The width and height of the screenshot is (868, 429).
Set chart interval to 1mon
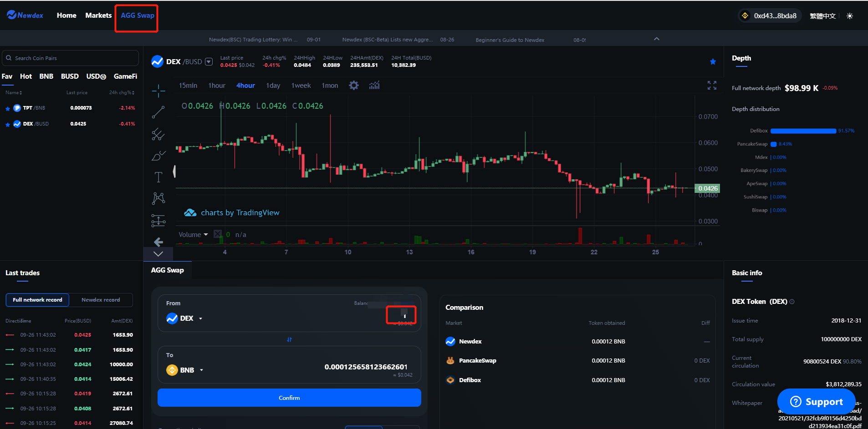[x=330, y=86]
